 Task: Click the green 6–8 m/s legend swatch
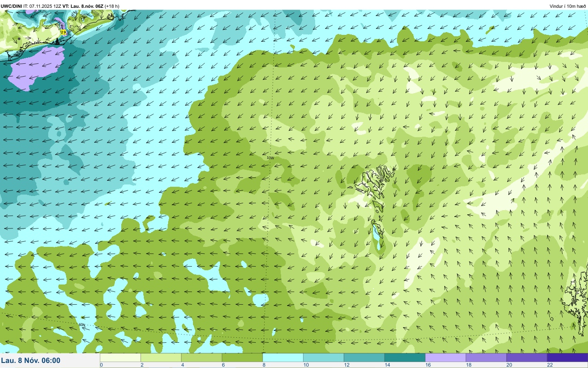click(242, 357)
